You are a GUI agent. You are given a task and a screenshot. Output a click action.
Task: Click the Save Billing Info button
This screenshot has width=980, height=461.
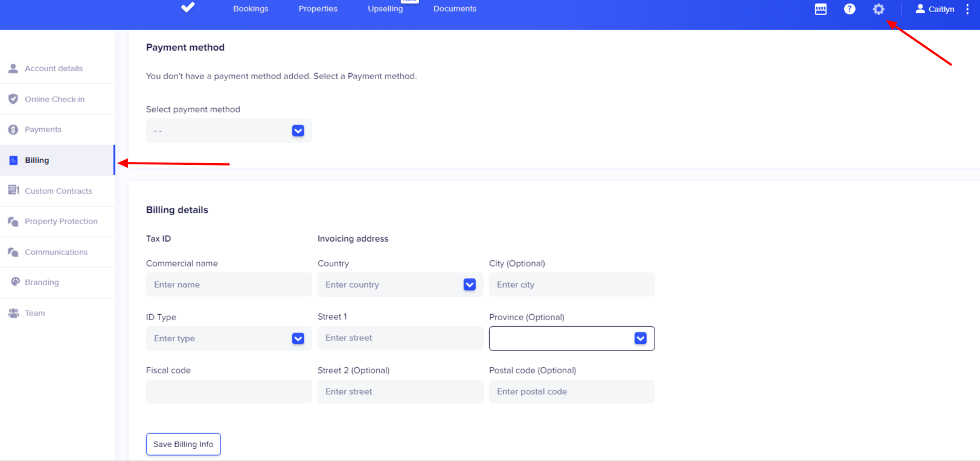[x=183, y=444]
